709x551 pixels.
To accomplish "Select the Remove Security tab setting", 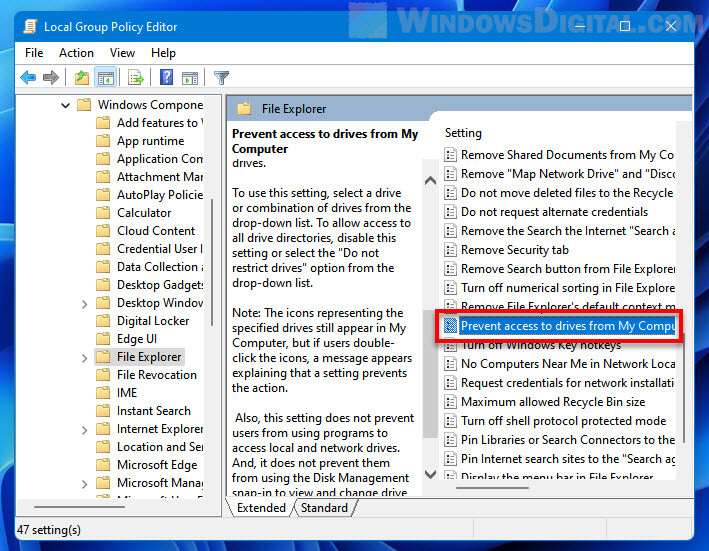I will point(514,250).
